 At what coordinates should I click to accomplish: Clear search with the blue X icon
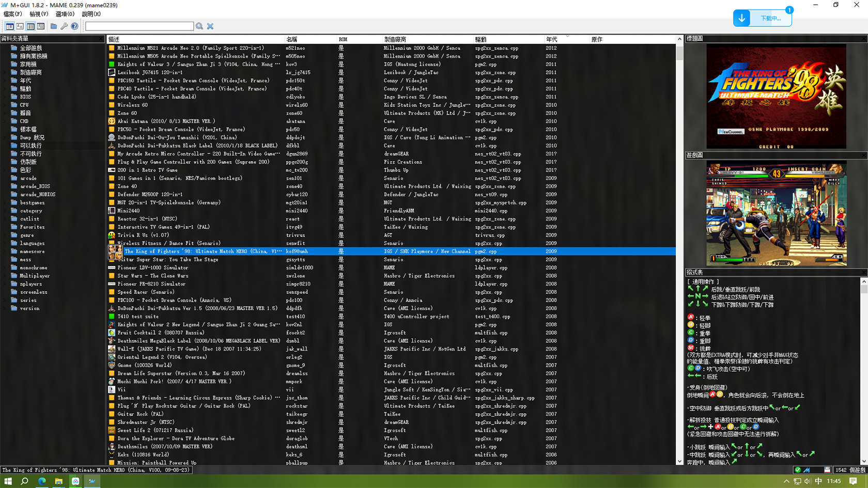pos(210,26)
